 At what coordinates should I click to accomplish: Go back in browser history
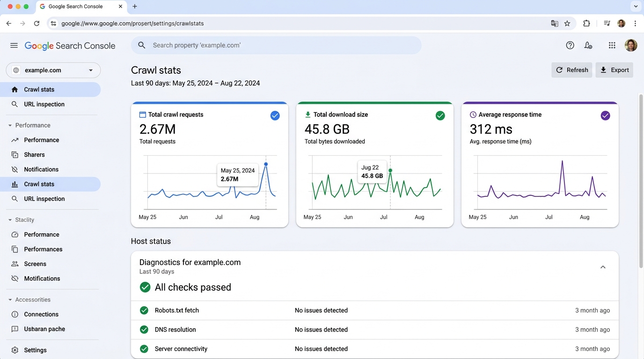click(x=8, y=23)
